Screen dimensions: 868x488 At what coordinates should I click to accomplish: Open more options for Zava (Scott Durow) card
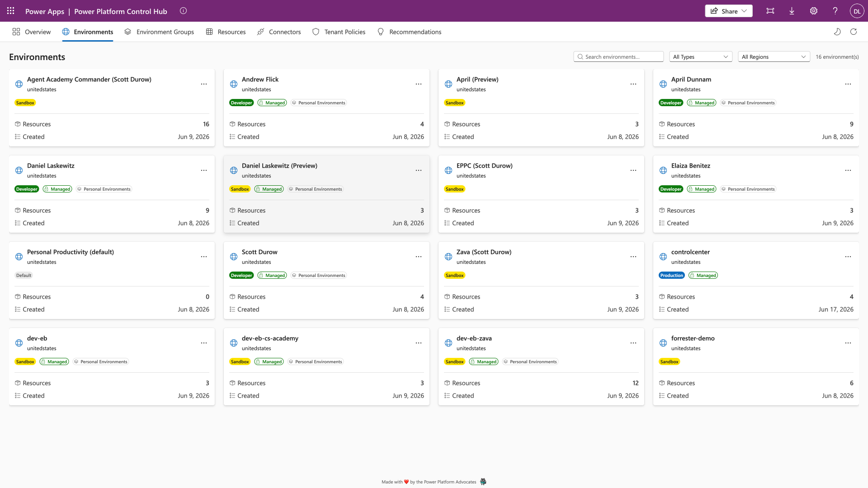click(x=633, y=257)
